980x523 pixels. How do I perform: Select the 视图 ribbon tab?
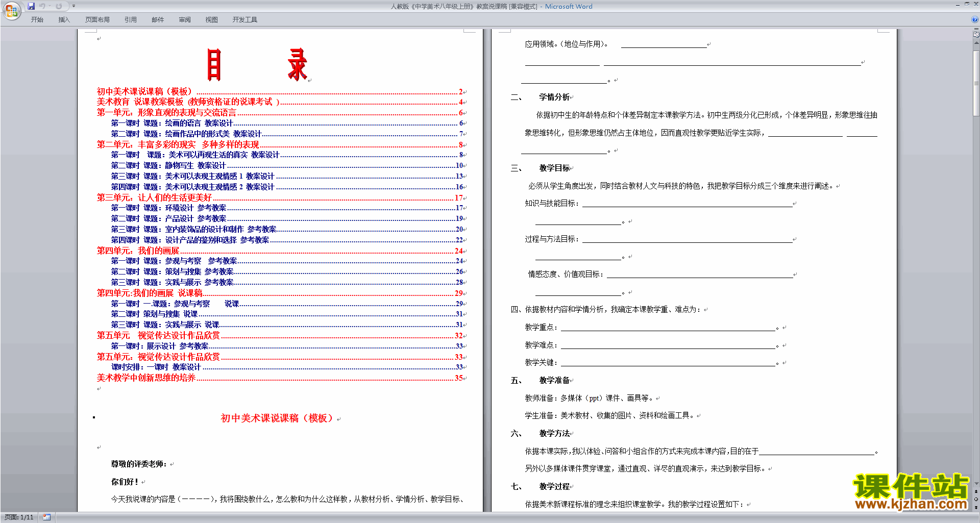[x=211, y=19]
